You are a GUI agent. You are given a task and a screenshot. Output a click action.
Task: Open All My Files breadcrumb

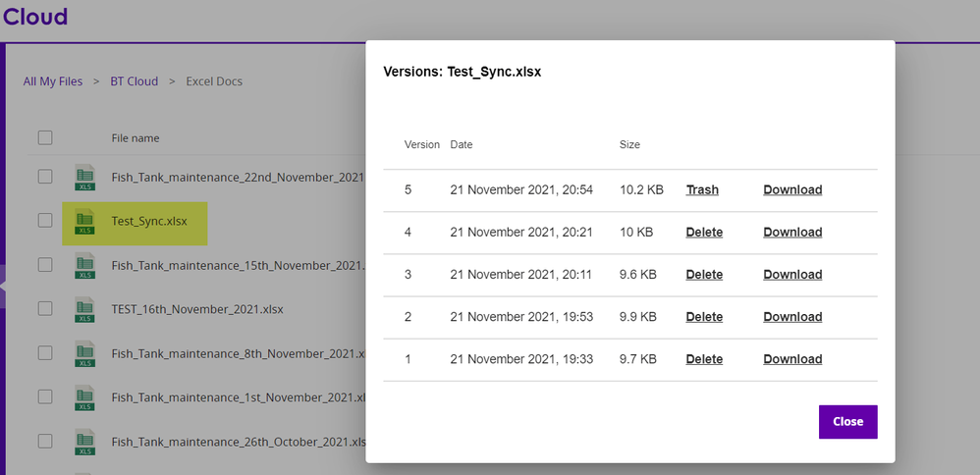point(53,81)
